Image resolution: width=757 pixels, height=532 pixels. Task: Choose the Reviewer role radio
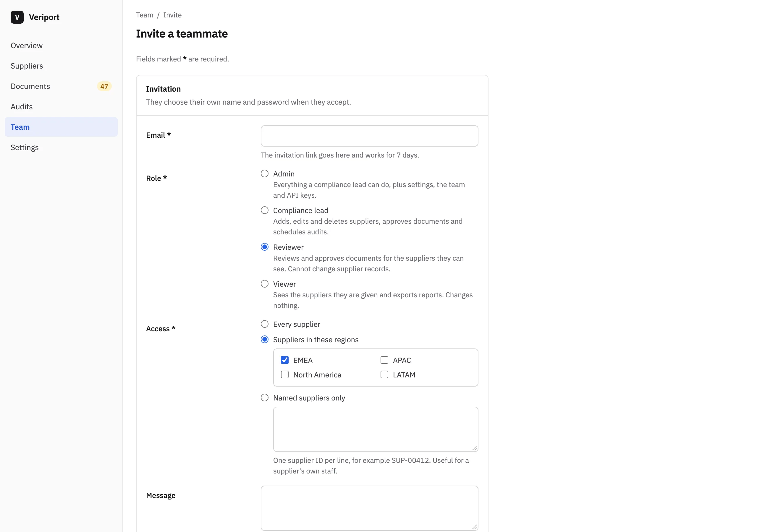pos(264,247)
